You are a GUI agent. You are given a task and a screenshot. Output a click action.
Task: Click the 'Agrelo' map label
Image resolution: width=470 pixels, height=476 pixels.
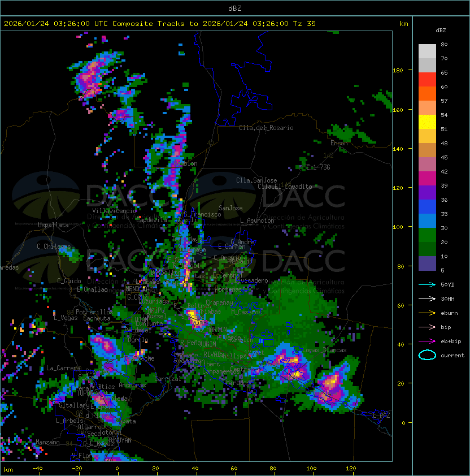pos(138,340)
